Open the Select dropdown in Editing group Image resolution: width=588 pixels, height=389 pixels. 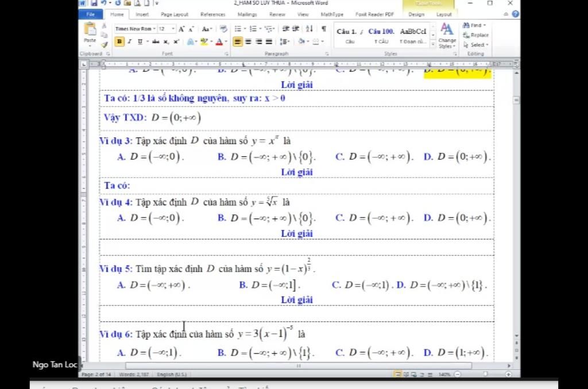476,45
